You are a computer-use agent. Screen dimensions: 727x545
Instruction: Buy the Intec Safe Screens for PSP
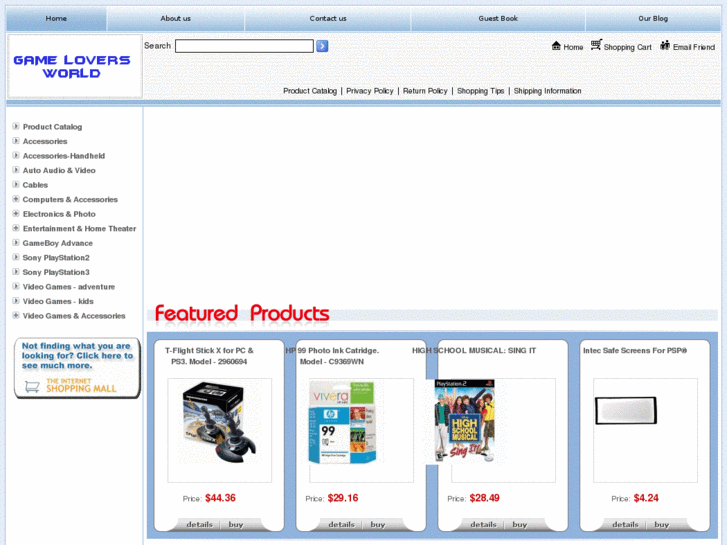[661, 525]
